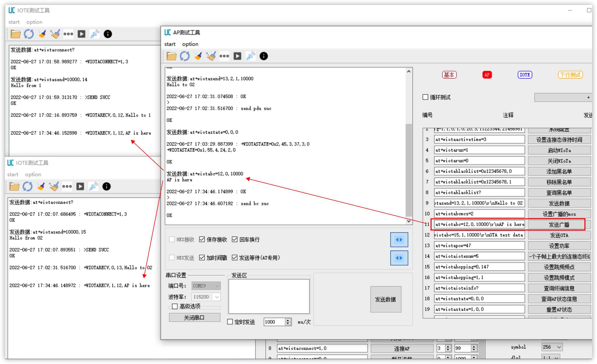Image resolution: width=597 pixels, height=364 pixels.
Task: Click 发送广播 button in row 11
Action: coord(559,225)
